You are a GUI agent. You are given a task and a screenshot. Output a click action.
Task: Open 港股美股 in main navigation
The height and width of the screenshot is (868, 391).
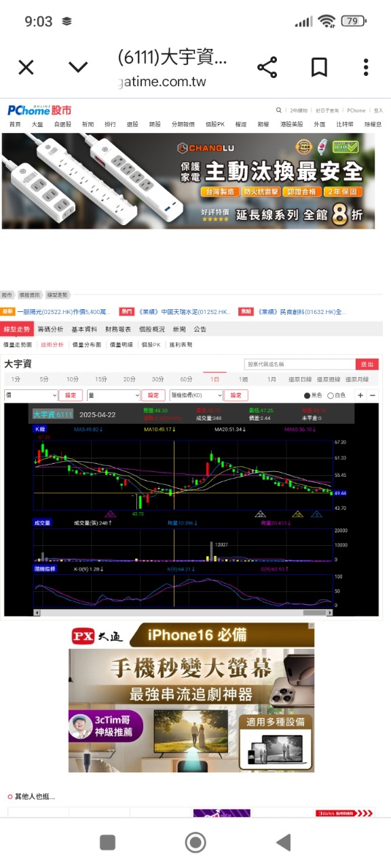tap(291, 124)
